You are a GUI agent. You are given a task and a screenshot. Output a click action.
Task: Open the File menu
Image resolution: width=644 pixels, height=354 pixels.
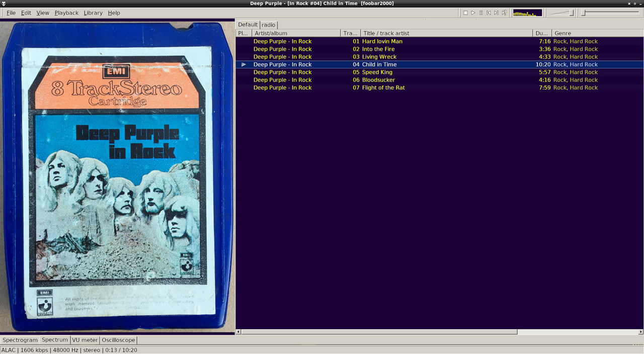coord(11,13)
